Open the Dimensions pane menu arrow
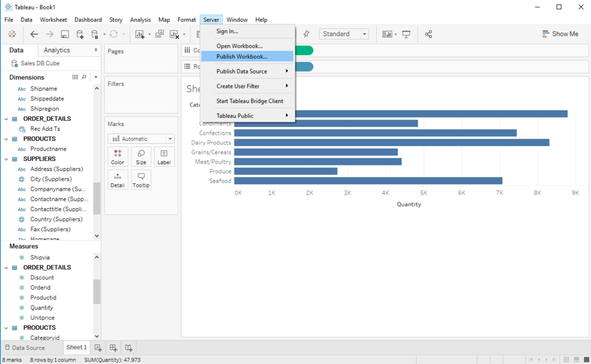 pos(96,77)
